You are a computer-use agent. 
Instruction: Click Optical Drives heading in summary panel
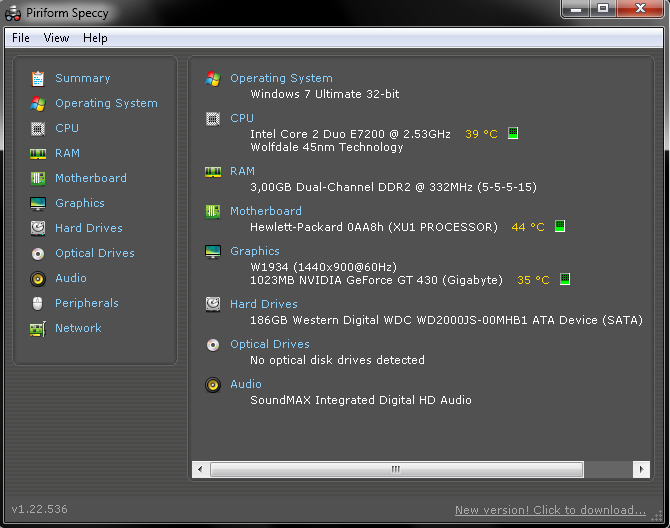click(x=270, y=344)
